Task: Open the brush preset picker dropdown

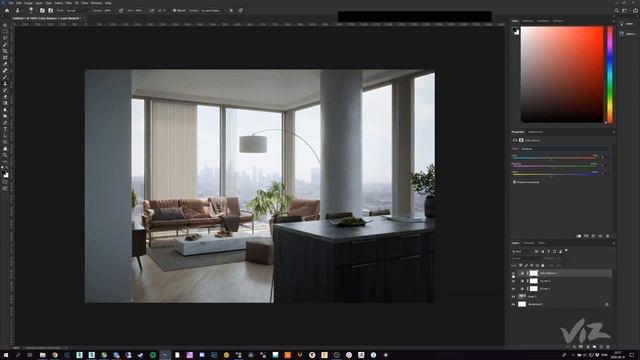Action: 32,10
